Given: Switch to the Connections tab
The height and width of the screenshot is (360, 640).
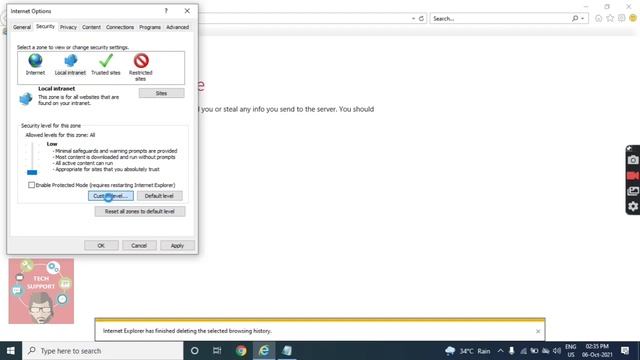Looking at the screenshot, I should coord(120,27).
